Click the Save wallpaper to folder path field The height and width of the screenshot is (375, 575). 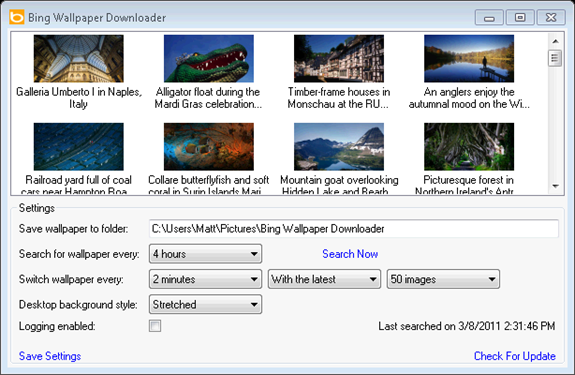click(x=354, y=229)
